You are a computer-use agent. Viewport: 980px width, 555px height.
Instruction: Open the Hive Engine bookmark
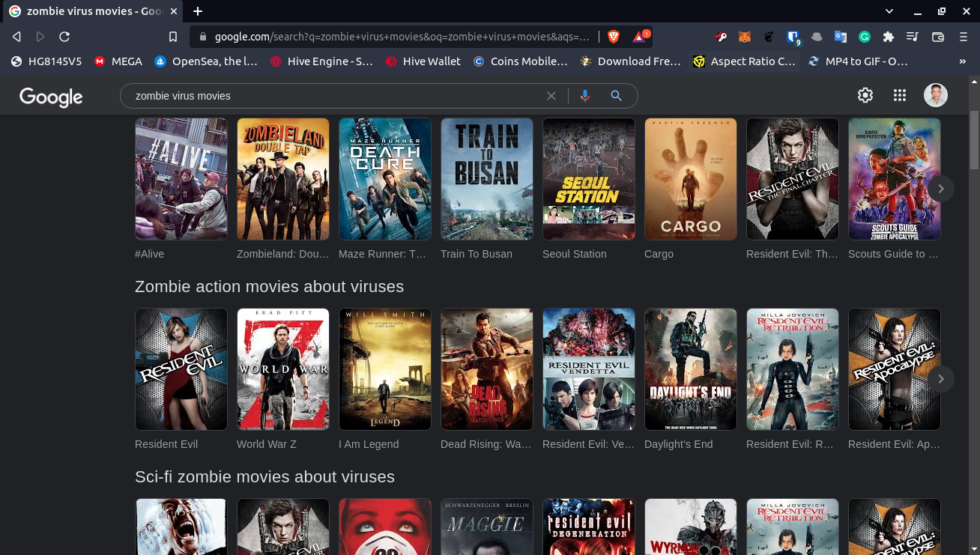point(321,61)
